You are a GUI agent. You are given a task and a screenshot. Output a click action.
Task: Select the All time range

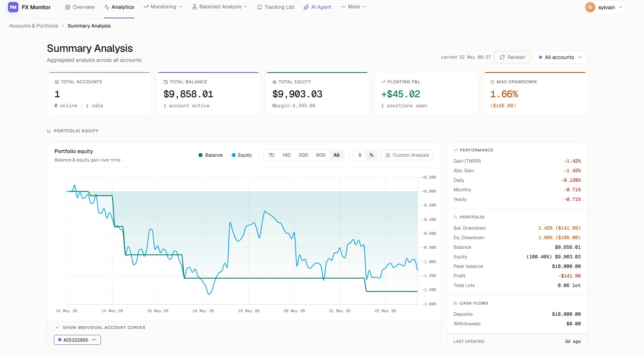click(x=337, y=155)
